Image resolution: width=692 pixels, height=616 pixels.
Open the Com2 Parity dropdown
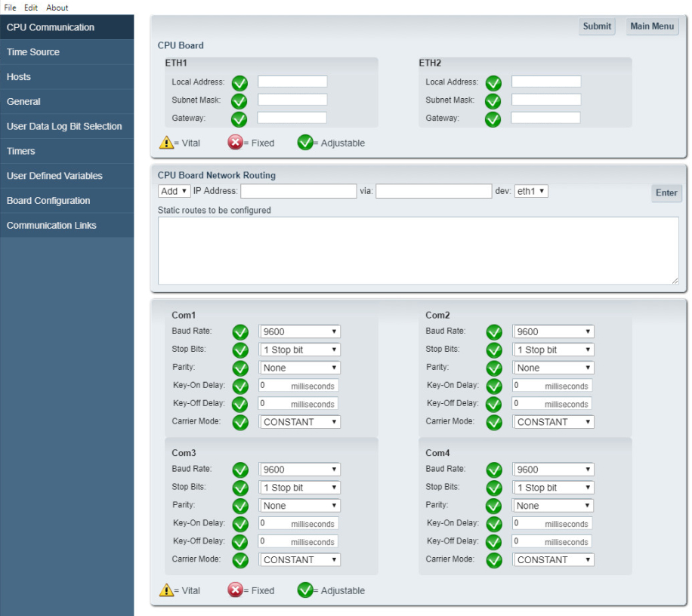coord(554,368)
